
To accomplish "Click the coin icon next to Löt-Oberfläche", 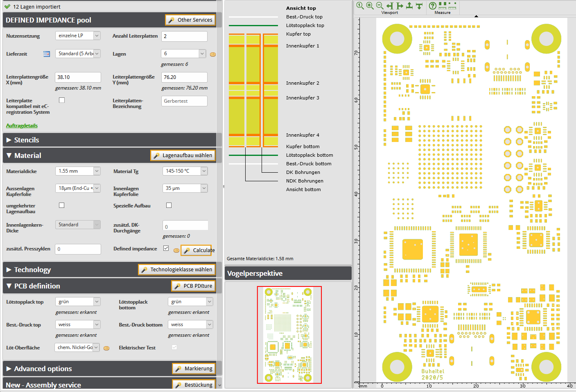I will tap(106, 348).
